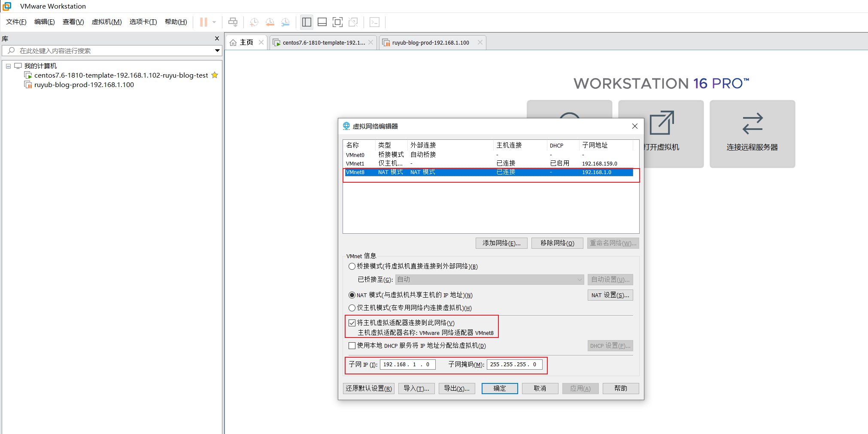Open the 查看(V) menu
868x434 pixels.
pyautogui.click(x=73, y=22)
